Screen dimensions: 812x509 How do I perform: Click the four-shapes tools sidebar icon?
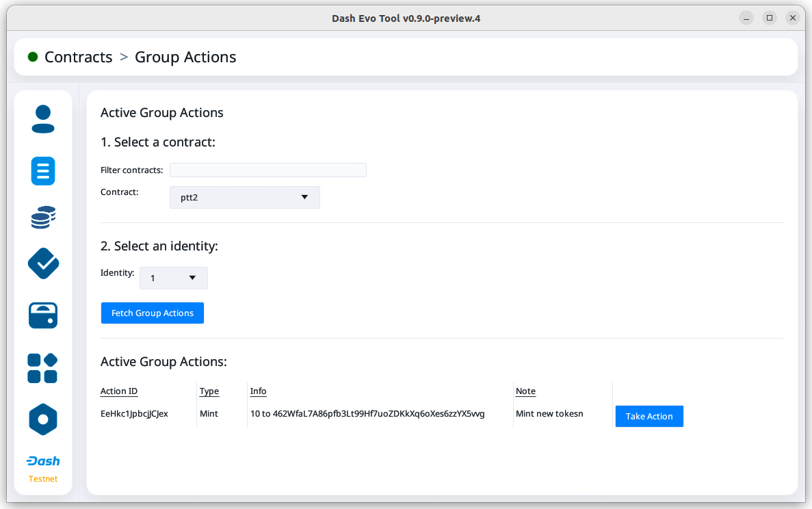pyautogui.click(x=42, y=368)
